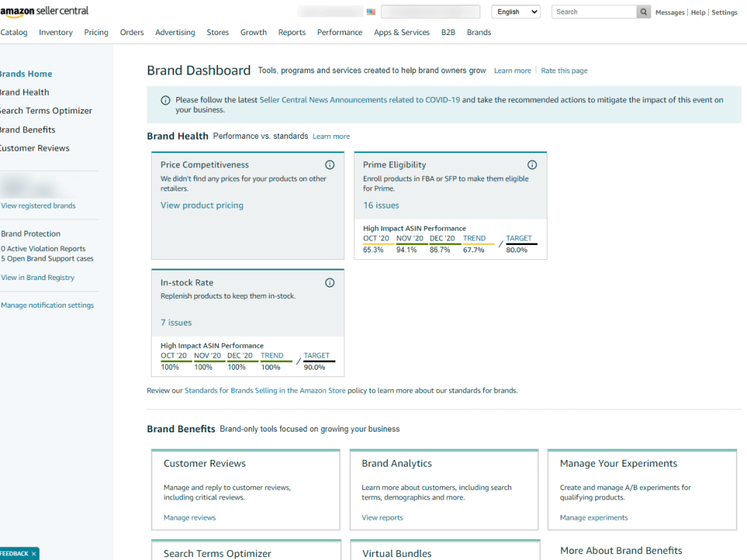The height and width of the screenshot is (560, 747).
Task: Open Seller Central News Announcements COVID-19 link
Action: (360, 100)
